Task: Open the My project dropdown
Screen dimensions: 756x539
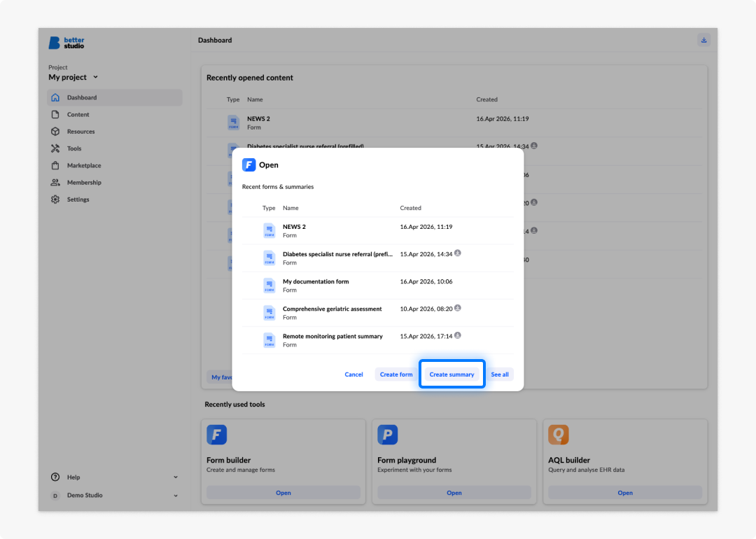Action: click(x=73, y=77)
